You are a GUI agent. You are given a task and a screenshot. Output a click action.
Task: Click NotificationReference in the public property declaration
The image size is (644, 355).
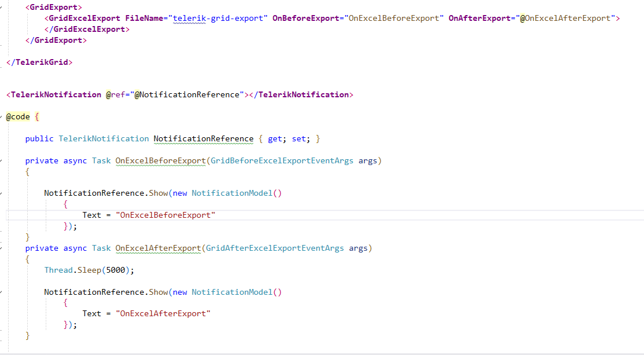pyautogui.click(x=203, y=138)
